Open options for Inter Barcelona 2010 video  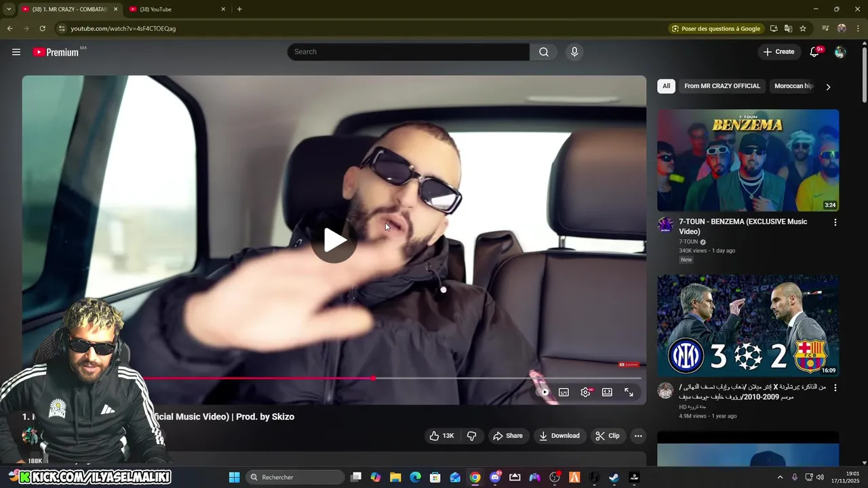835,388
